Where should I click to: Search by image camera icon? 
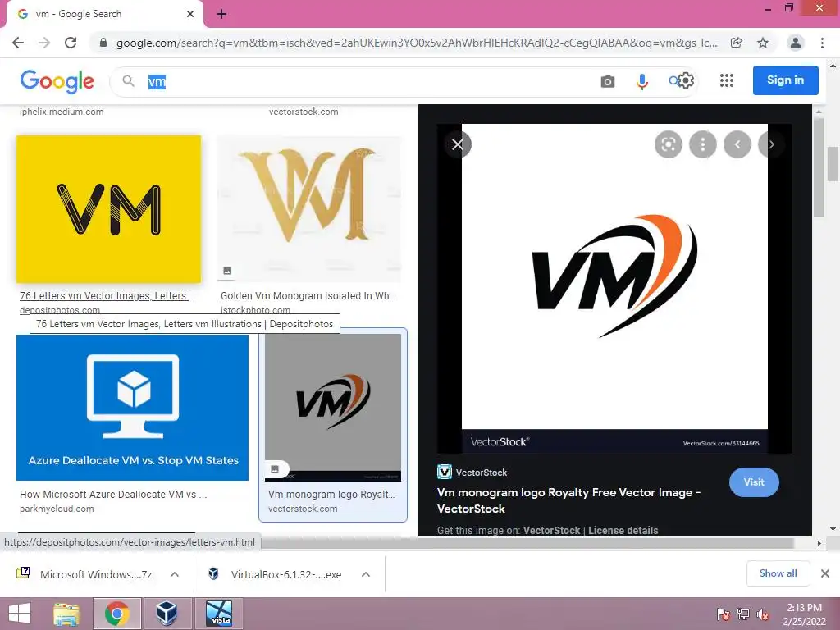coord(608,81)
